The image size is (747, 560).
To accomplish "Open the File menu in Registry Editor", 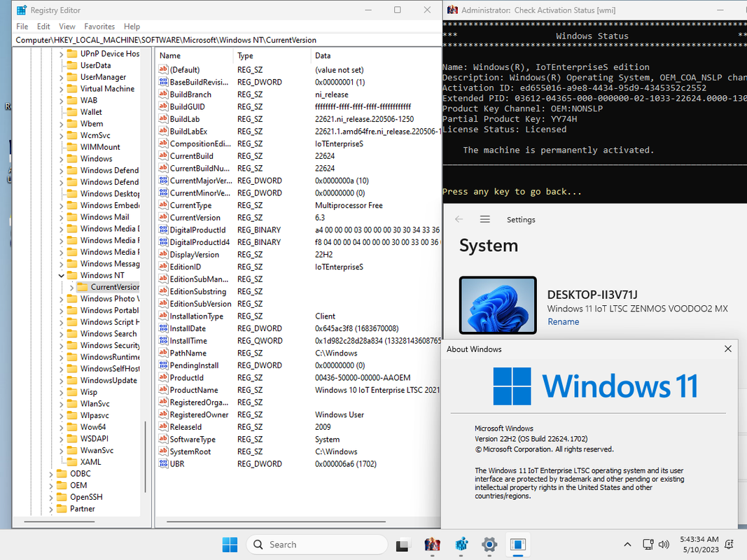I will point(22,27).
